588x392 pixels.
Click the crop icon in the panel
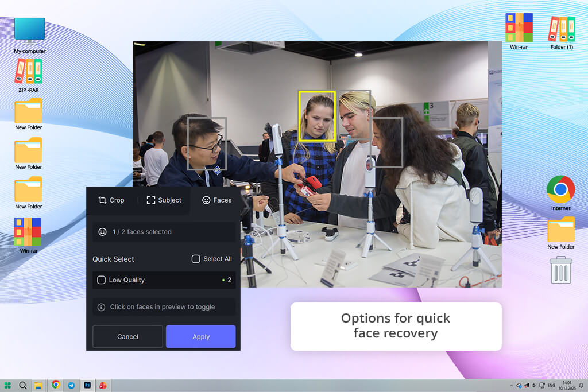(x=102, y=200)
